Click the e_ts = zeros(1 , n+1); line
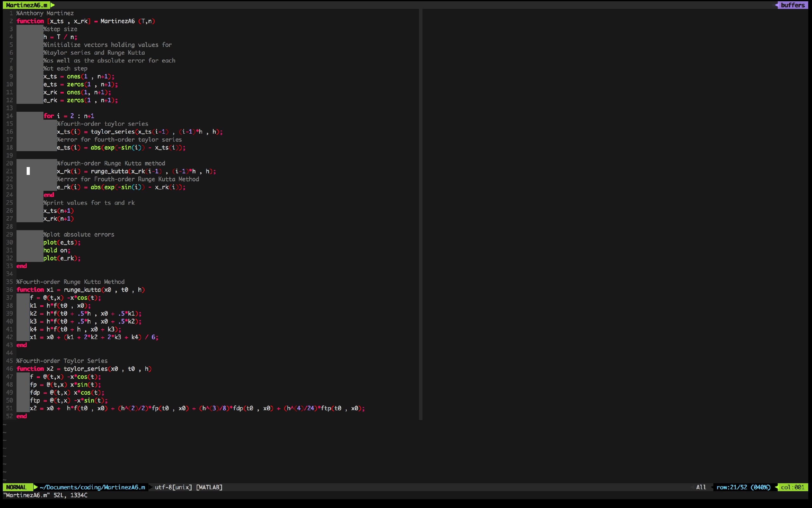 pos(81,84)
